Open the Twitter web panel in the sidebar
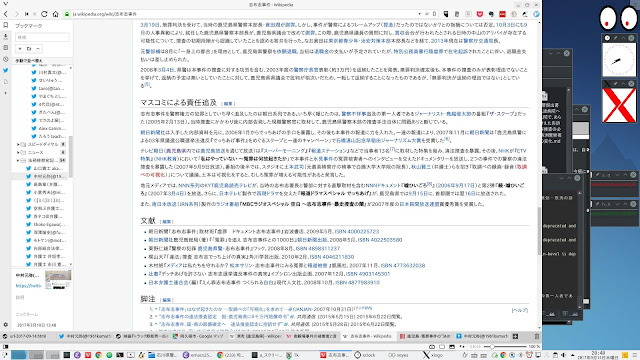 click(x=5, y=70)
